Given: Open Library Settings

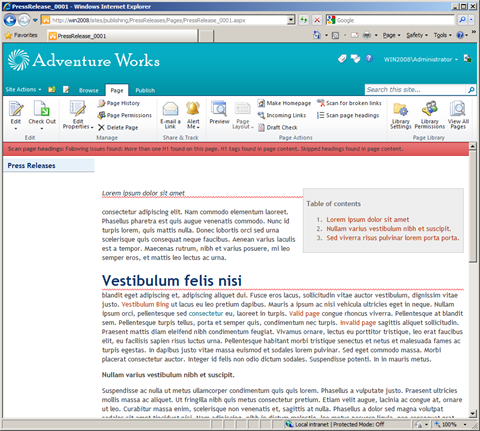Looking at the screenshot, I should coord(401,115).
